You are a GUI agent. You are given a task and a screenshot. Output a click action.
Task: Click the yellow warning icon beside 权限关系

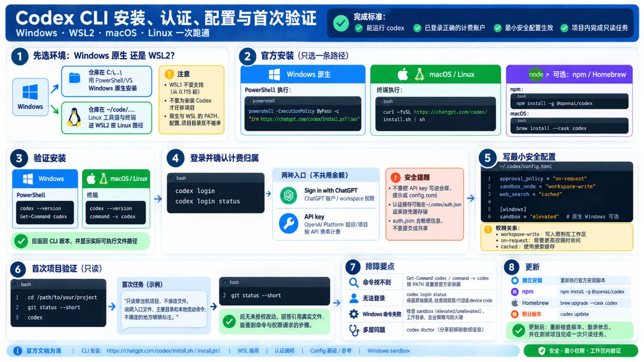(488, 229)
